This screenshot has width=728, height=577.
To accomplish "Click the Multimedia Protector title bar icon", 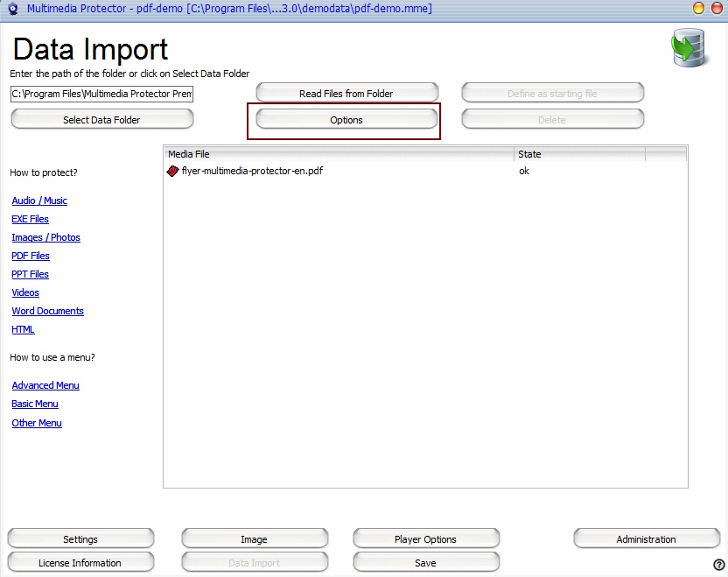I will click(x=12, y=9).
